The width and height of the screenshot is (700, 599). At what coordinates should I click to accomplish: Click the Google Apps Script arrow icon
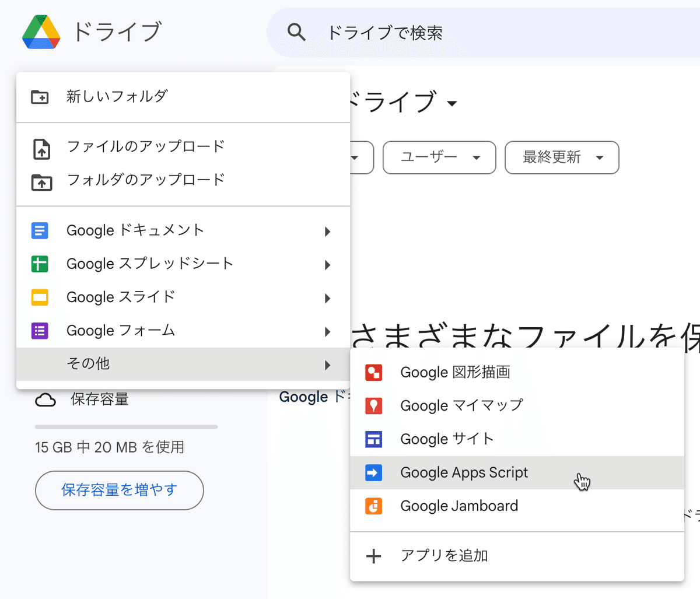coord(373,472)
